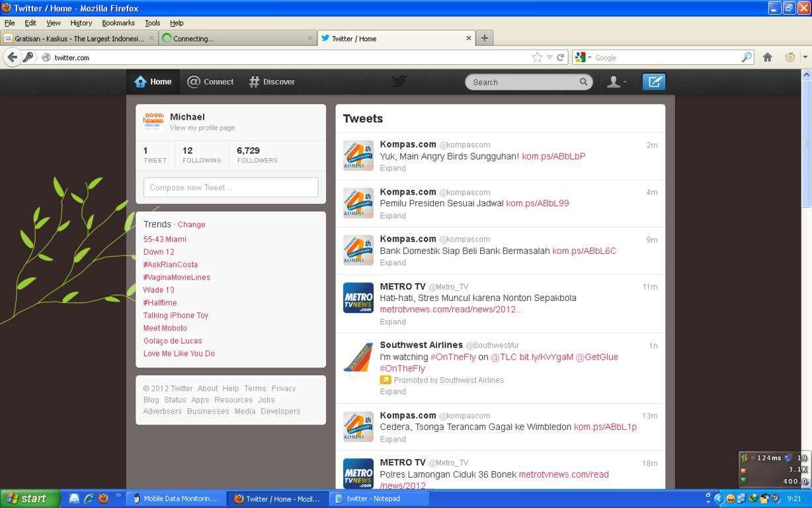The image size is (812, 508).
Task: Expand the Southwest Airlines promoted tweet
Action: (x=393, y=392)
